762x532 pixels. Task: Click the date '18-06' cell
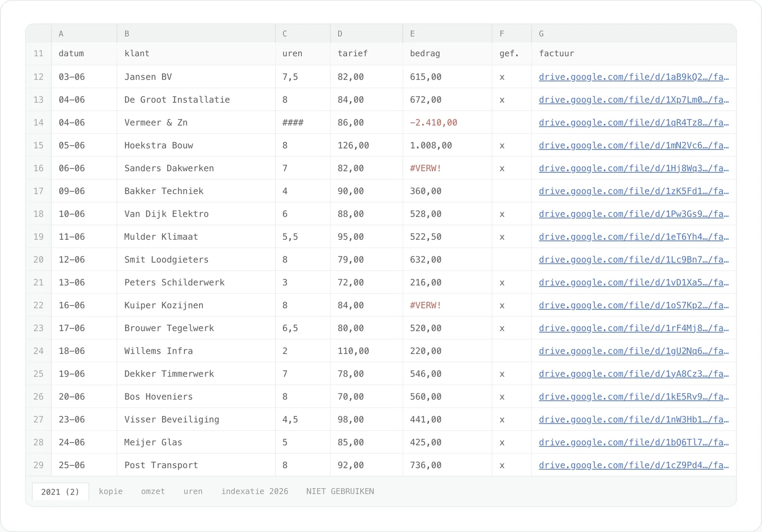point(84,351)
